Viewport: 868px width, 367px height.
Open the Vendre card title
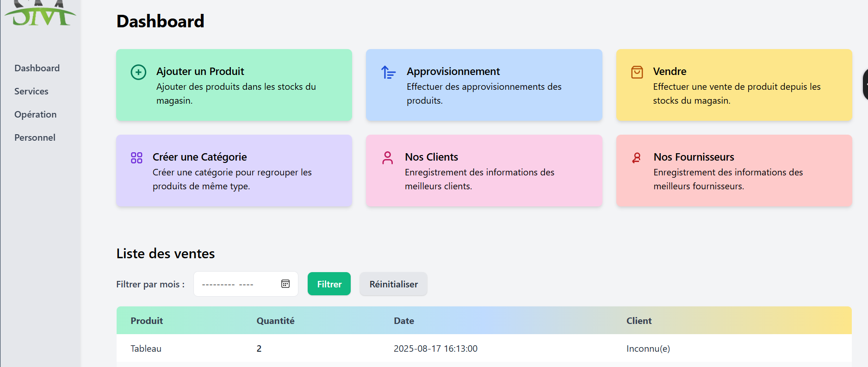coord(670,71)
